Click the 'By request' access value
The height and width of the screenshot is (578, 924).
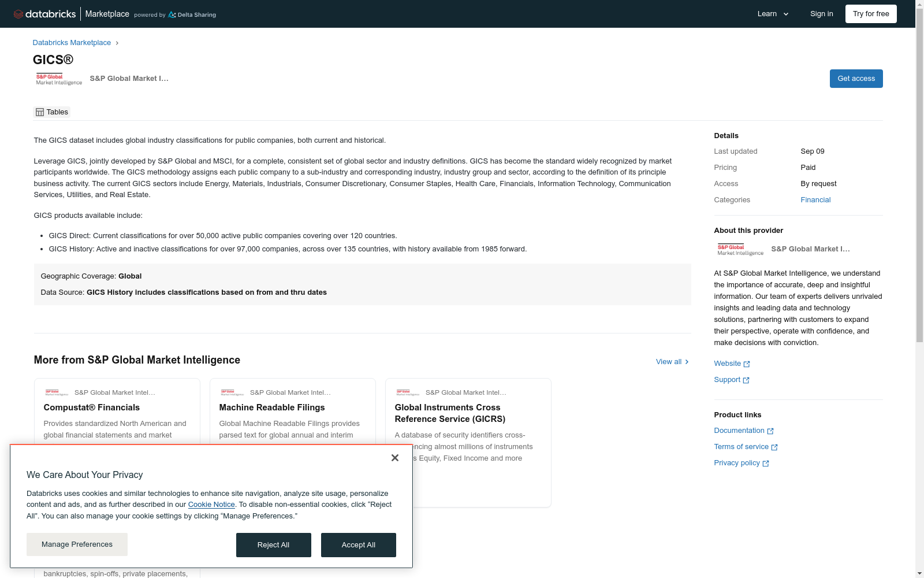(x=818, y=184)
